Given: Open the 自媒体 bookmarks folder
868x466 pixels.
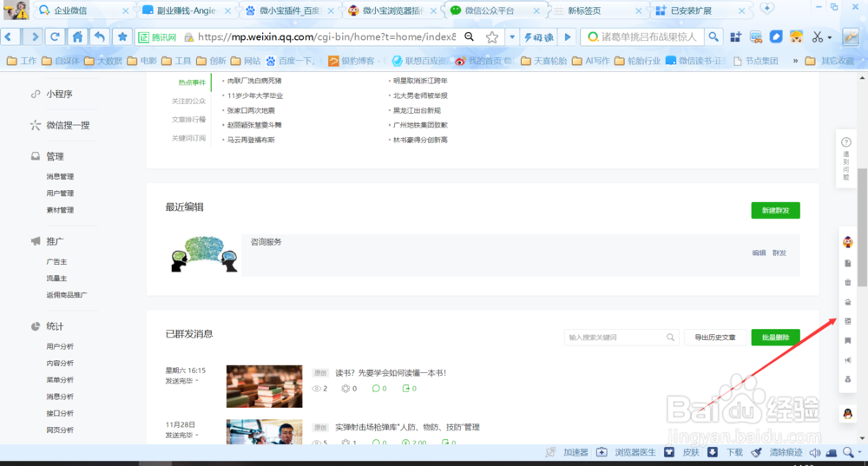Looking at the screenshot, I should [61, 61].
